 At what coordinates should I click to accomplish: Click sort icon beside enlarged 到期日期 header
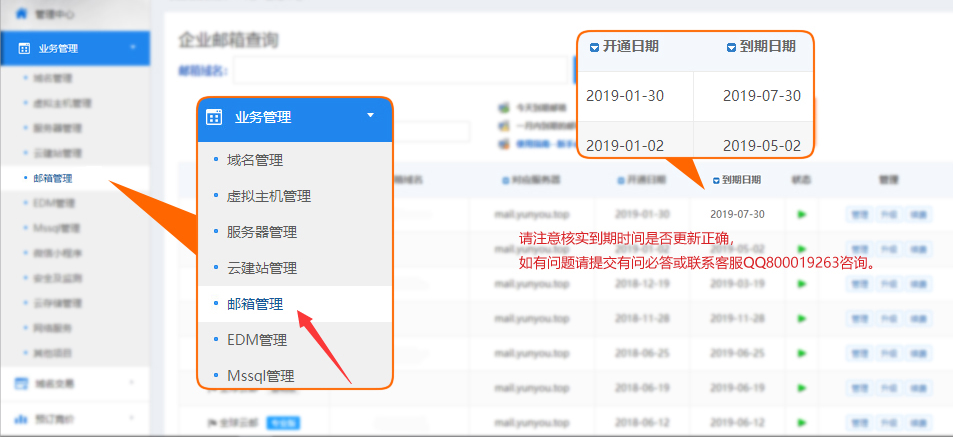pyautogui.click(x=731, y=47)
